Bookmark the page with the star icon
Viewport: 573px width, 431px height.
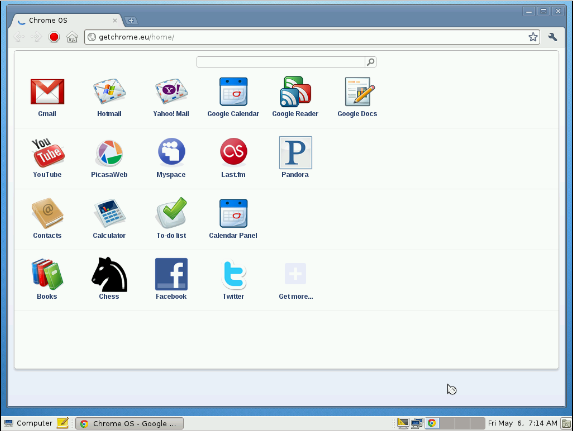click(533, 37)
